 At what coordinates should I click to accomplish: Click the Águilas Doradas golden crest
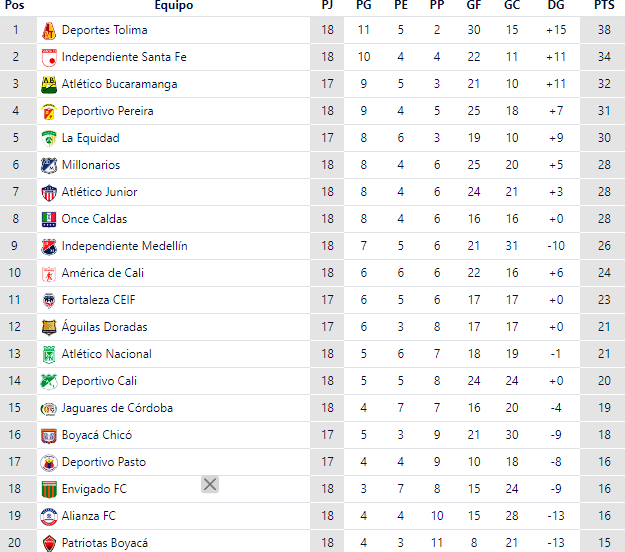point(49,327)
